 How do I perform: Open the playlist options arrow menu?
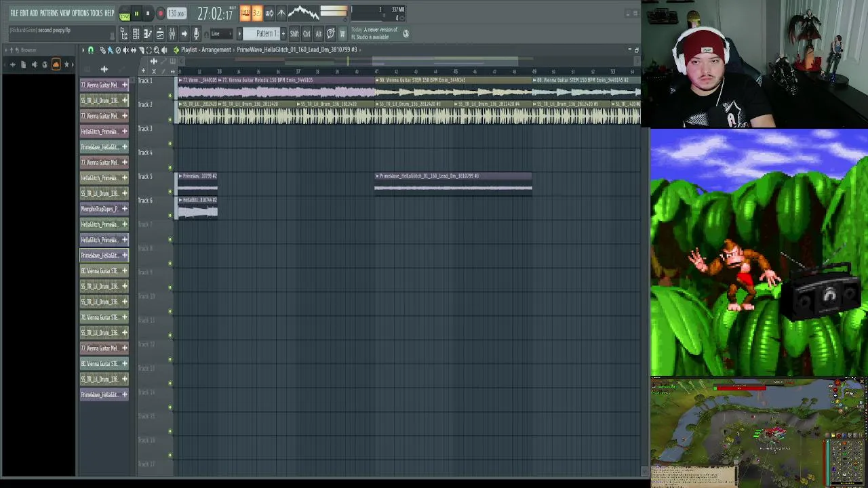click(83, 50)
